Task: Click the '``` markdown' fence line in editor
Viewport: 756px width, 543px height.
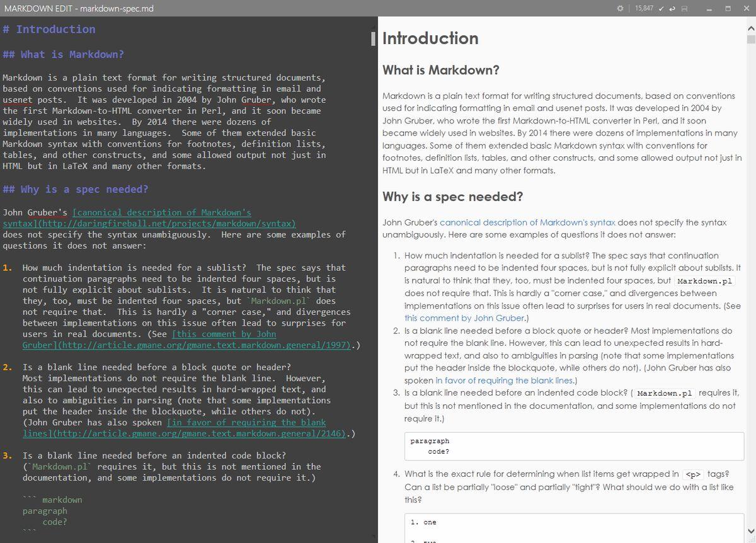Action: coord(52,500)
